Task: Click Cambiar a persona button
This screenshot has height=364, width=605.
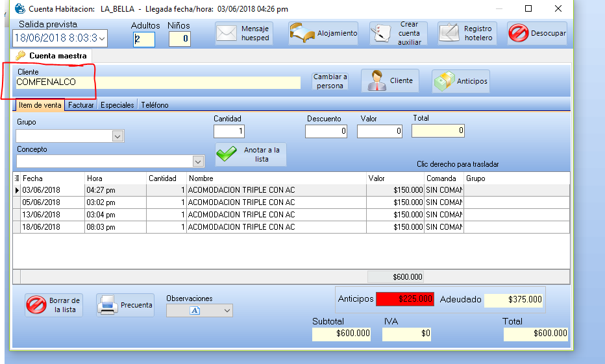Action: pos(330,81)
